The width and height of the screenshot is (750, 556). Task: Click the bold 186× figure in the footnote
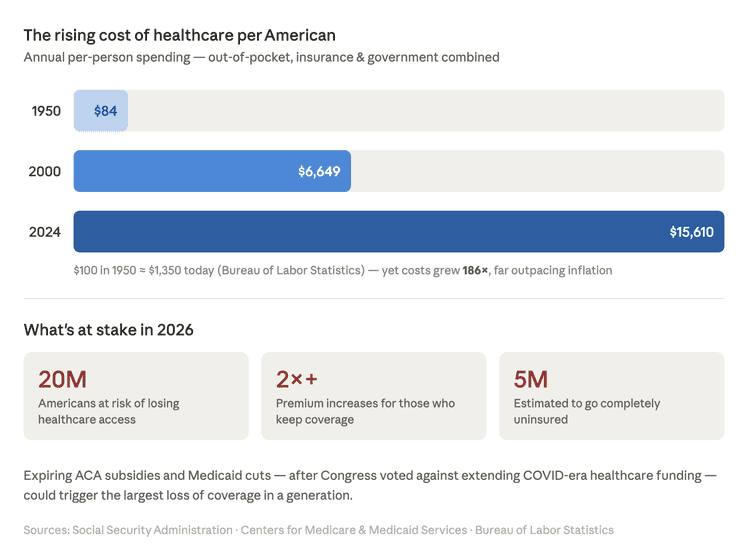(475, 270)
